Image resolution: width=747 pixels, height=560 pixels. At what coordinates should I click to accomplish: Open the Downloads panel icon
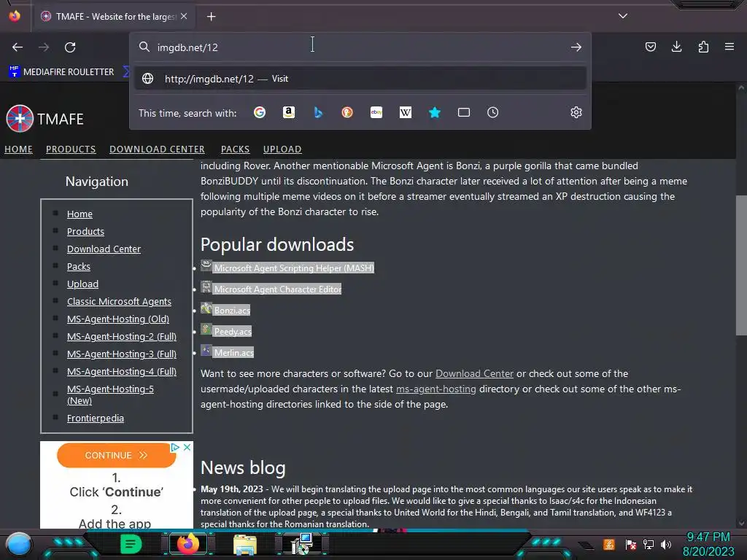click(676, 47)
